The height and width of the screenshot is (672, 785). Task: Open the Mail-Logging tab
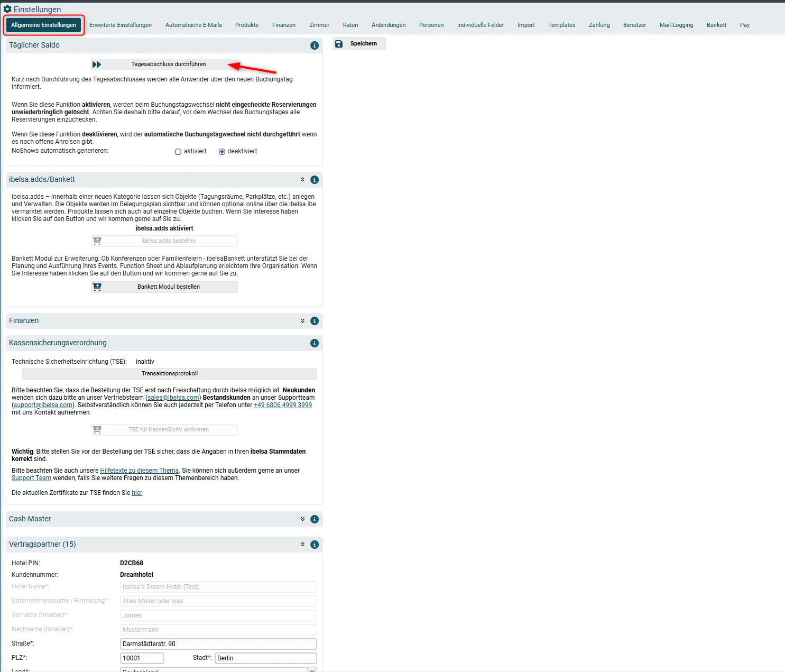[676, 25]
